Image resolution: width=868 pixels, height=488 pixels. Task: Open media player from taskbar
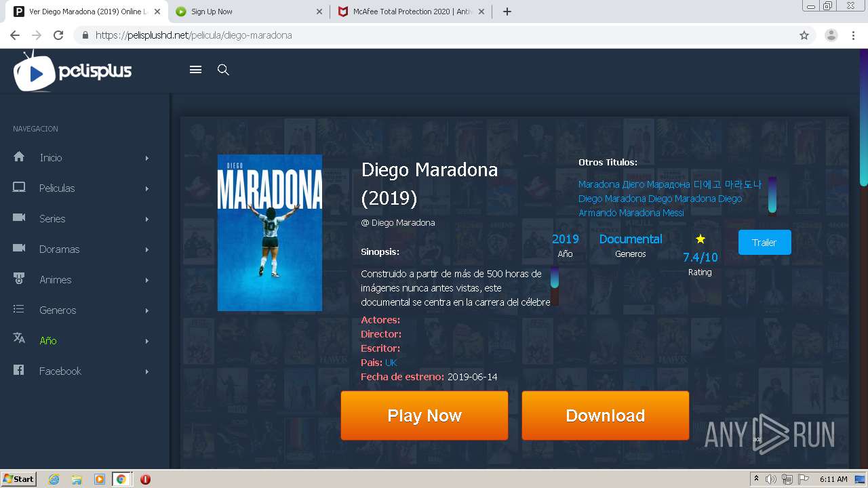click(100, 479)
